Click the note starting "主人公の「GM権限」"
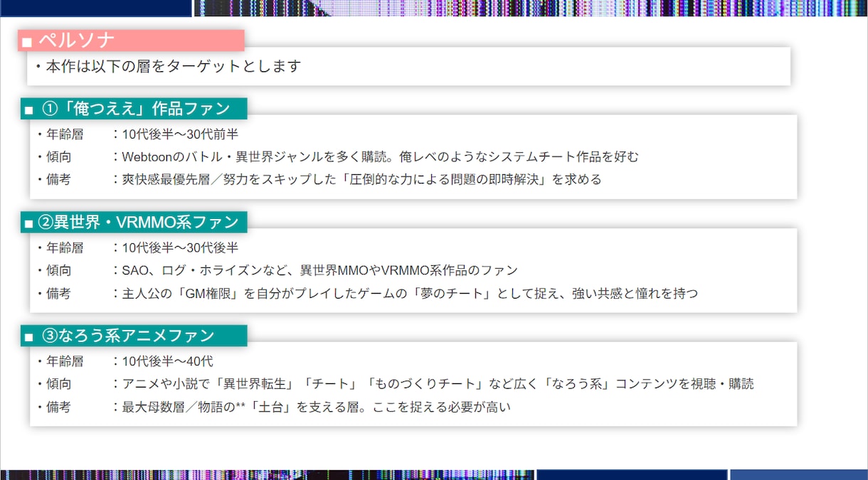The height and width of the screenshot is (480, 868). (x=410, y=293)
